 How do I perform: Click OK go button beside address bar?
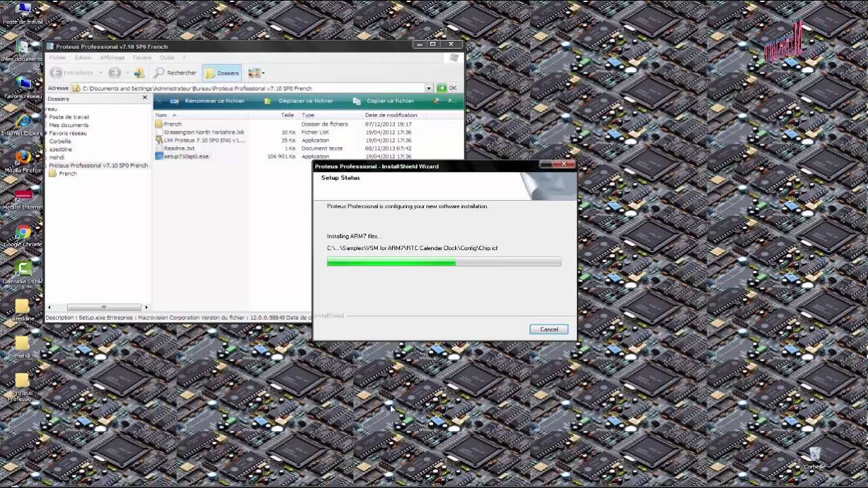447,88
